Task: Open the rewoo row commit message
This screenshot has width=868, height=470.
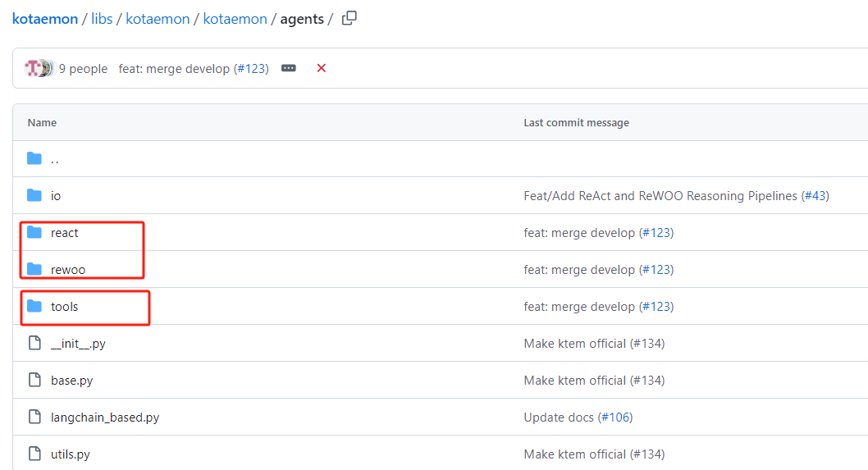Action: (x=579, y=270)
